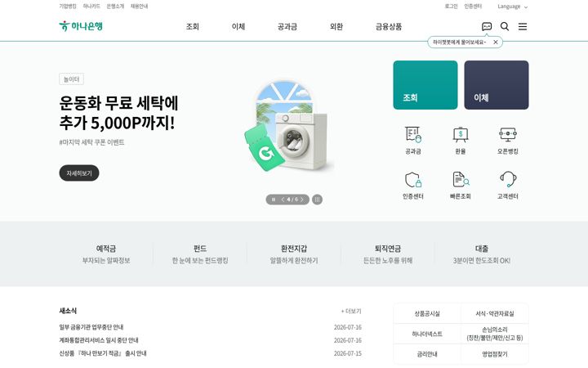Open the 빠른조회 quick icon

[460, 186]
